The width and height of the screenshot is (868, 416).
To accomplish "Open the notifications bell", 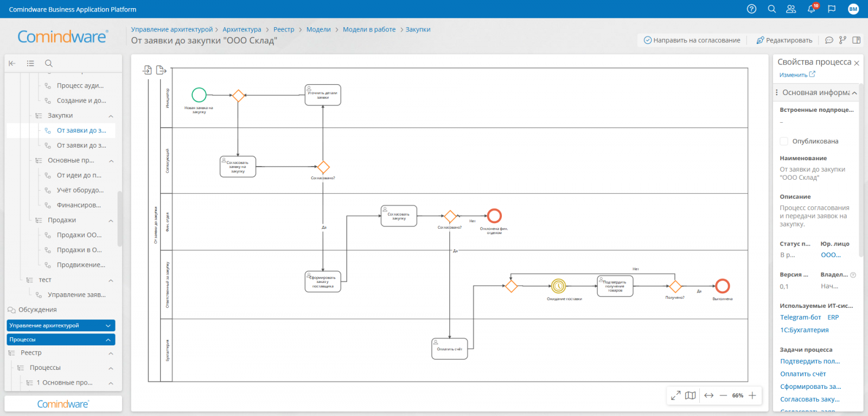I will (x=811, y=9).
